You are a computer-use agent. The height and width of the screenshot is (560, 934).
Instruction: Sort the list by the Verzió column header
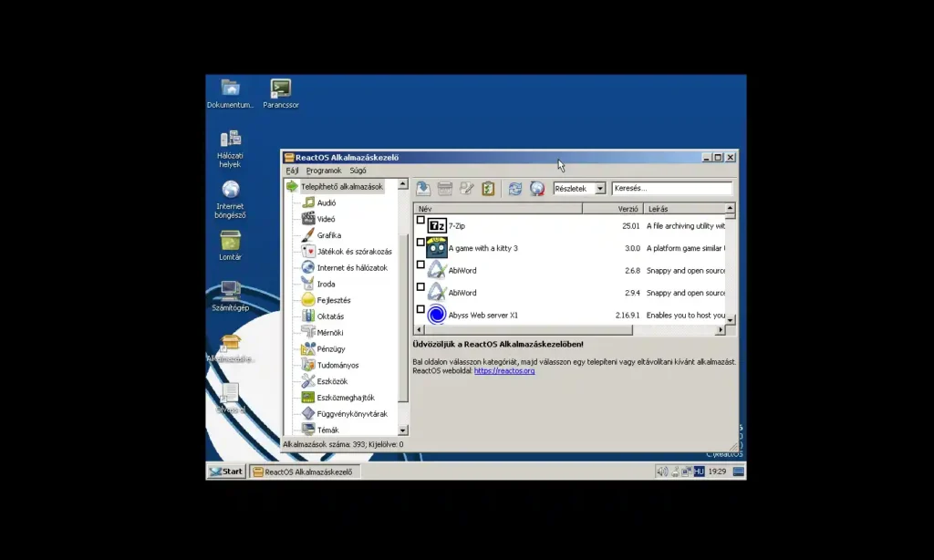click(613, 209)
